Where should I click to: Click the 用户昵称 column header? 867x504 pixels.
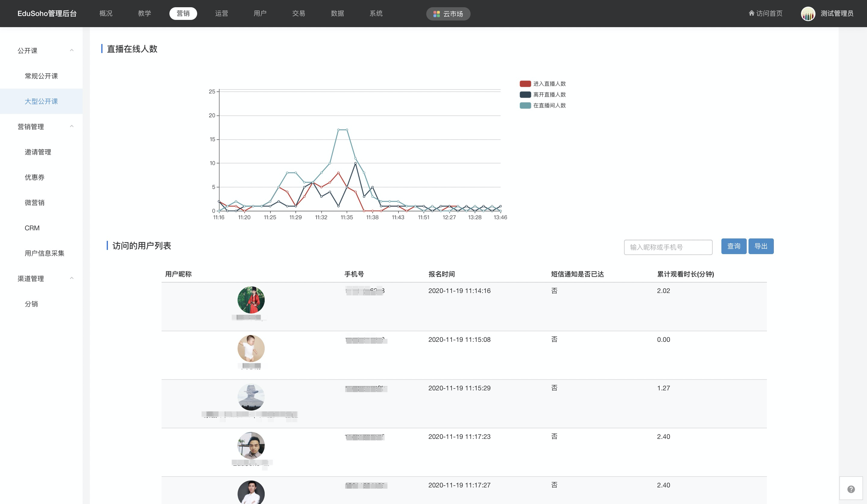click(x=178, y=274)
